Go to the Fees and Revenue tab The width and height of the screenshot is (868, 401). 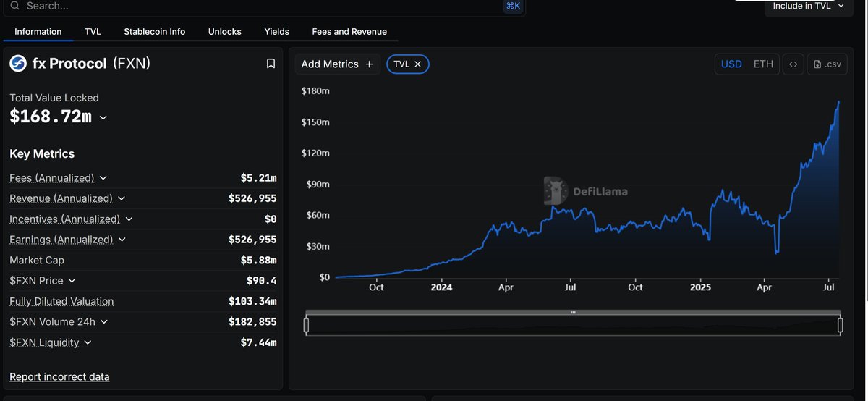click(x=349, y=32)
